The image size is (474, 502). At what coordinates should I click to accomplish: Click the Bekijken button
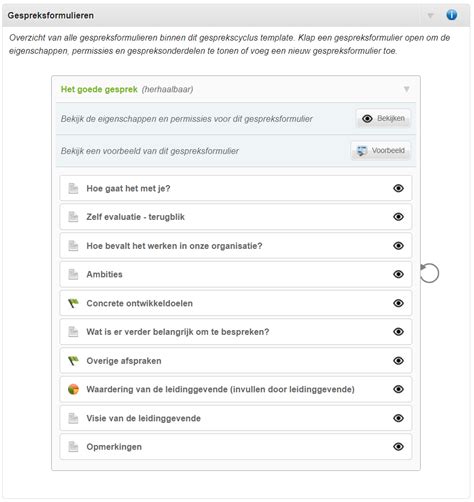(x=383, y=118)
